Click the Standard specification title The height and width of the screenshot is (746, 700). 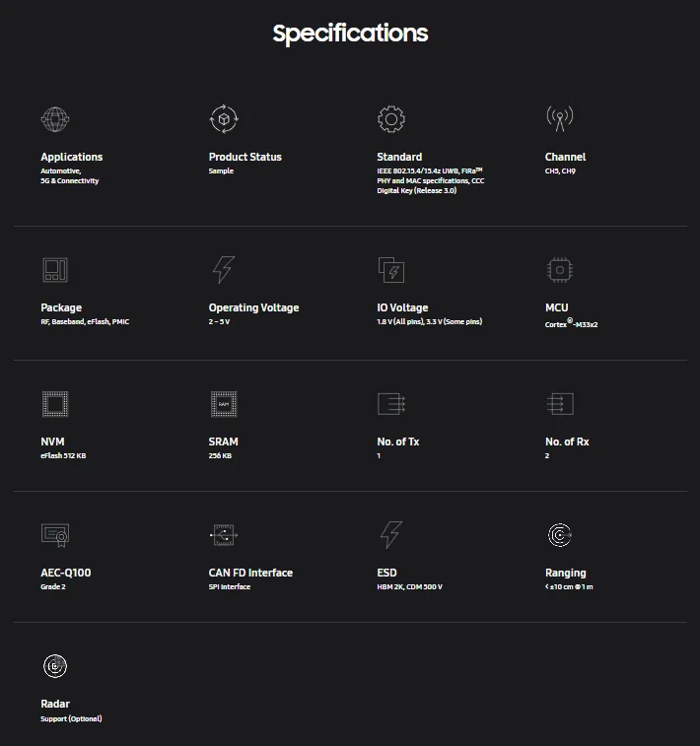399,157
